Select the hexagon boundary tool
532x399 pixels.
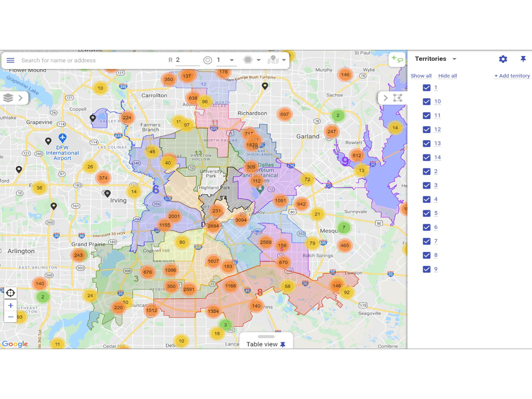coord(248,60)
